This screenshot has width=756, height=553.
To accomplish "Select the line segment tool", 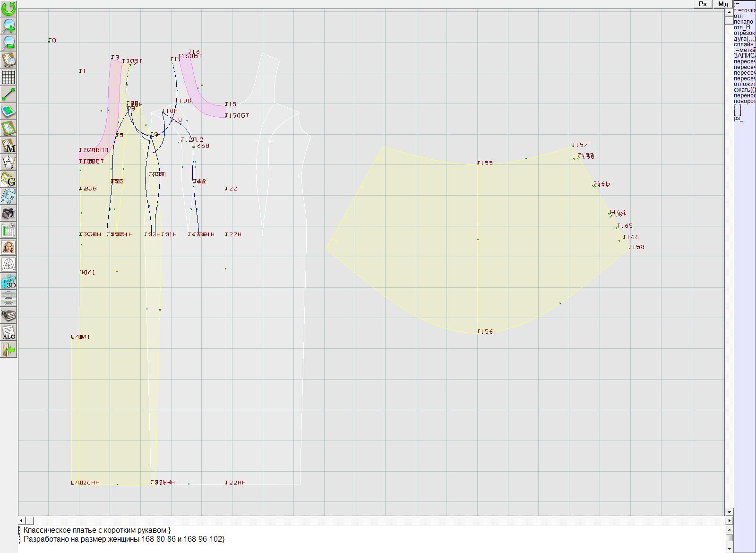I will click(9, 94).
